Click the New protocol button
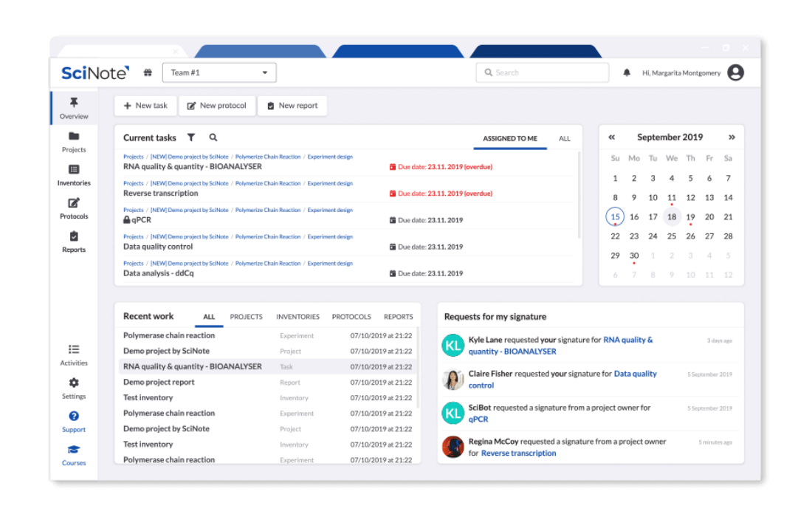The image size is (812, 517). click(x=217, y=106)
